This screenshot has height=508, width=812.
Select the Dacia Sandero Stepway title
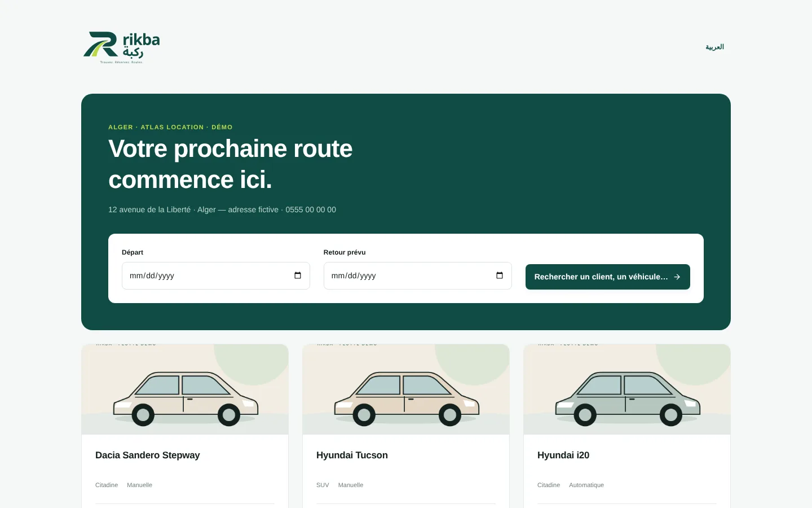point(148,455)
